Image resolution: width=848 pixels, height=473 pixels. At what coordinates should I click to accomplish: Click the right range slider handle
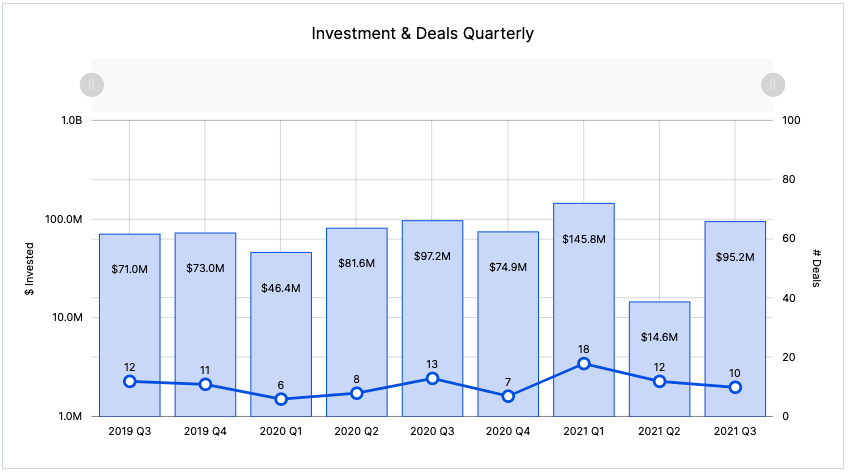coord(771,85)
